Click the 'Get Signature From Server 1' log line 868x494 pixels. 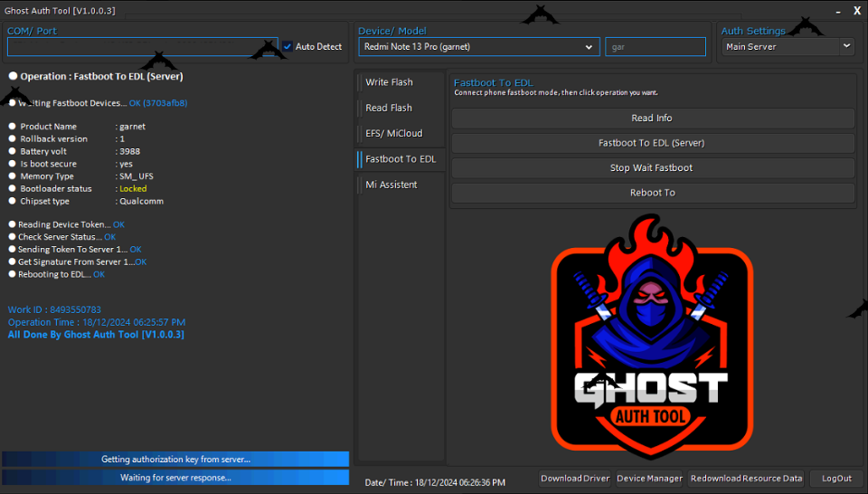[78, 262]
